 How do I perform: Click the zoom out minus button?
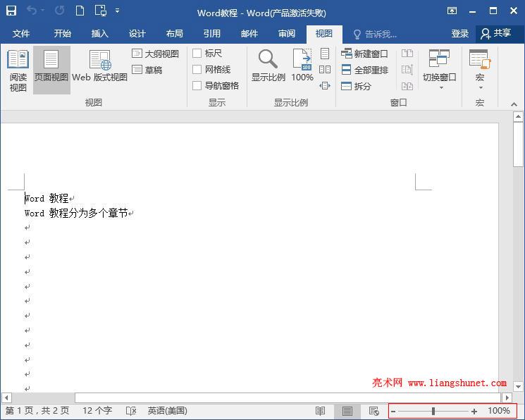393,412
